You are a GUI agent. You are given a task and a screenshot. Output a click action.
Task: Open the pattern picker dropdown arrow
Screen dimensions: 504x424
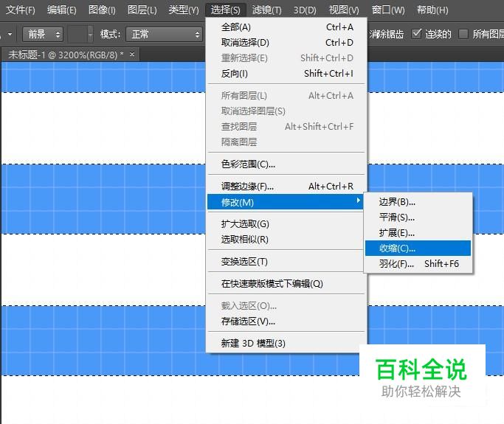pyautogui.click(x=90, y=34)
